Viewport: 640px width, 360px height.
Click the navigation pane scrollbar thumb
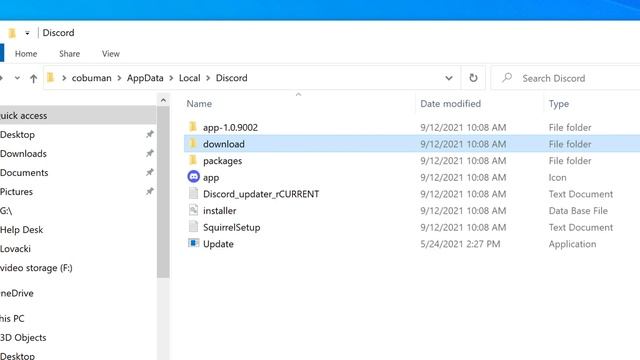point(163,192)
